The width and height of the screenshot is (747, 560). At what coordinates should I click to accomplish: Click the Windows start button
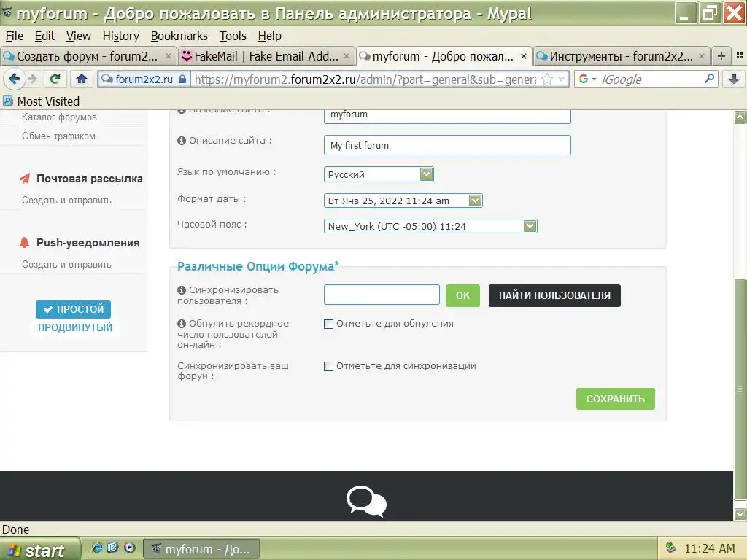pyautogui.click(x=39, y=550)
